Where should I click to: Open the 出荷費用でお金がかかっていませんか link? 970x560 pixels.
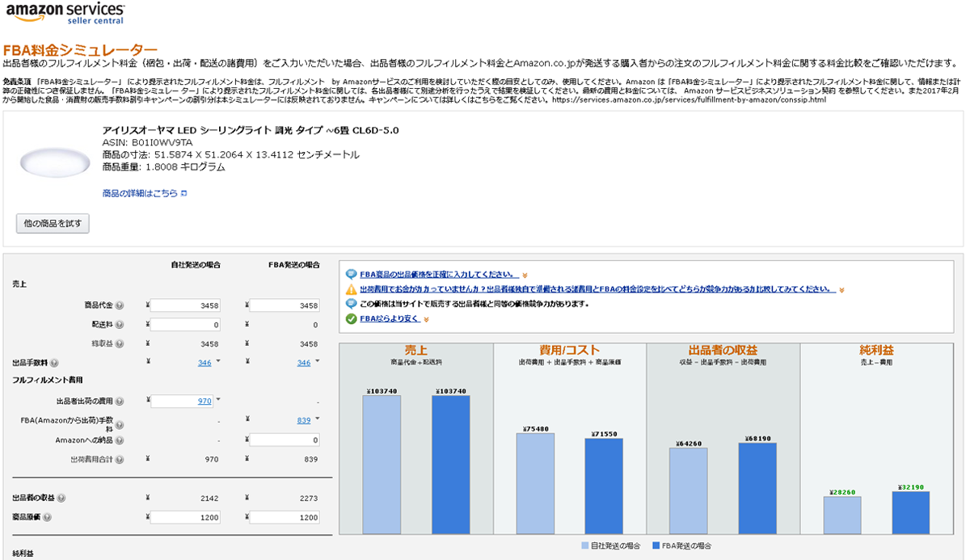[x=597, y=289]
